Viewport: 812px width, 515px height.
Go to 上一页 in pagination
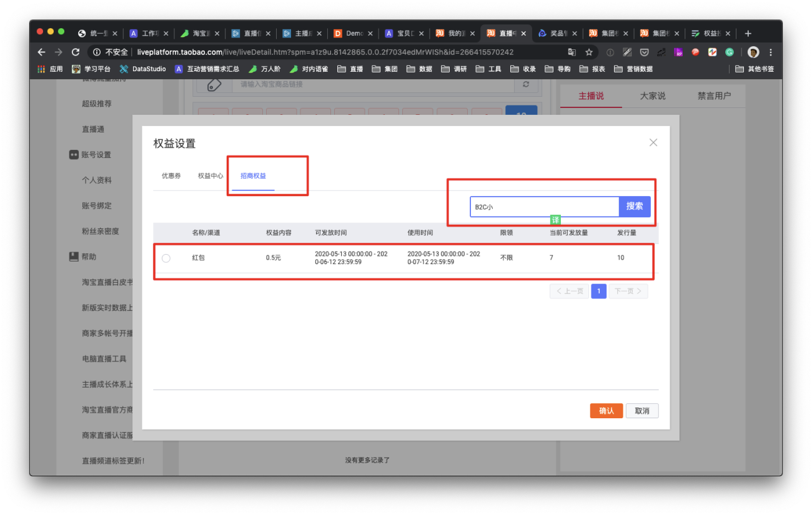569,292
